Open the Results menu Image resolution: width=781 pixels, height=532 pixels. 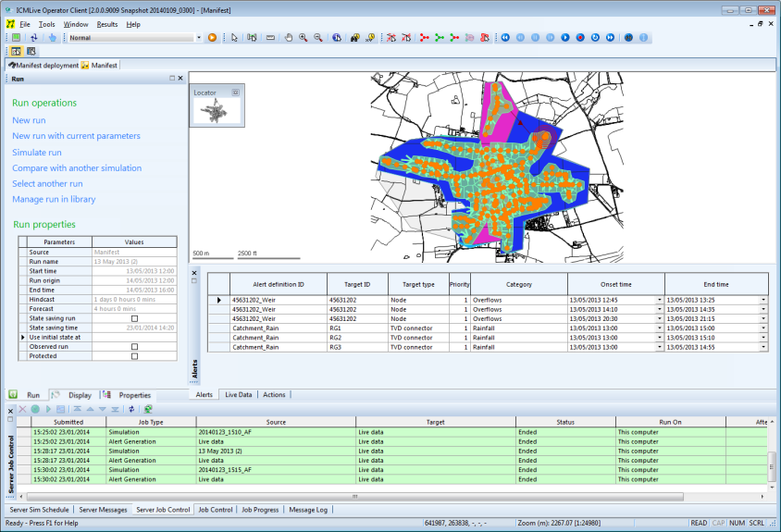107,24
